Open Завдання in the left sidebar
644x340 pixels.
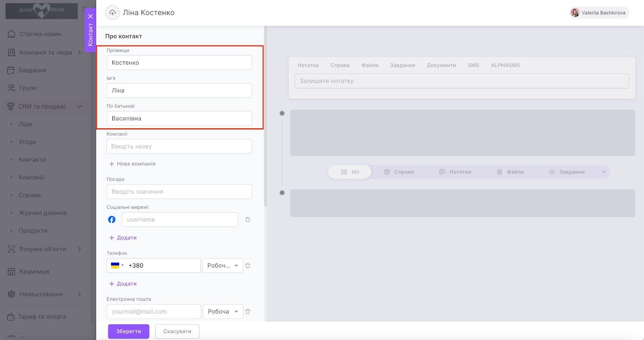click(32, 70)
